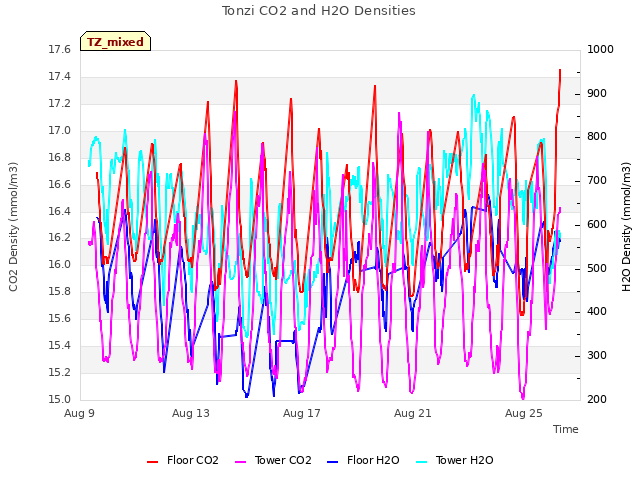
Task: Click the 16.2 left axis value
Action: (x=60, y=238)
